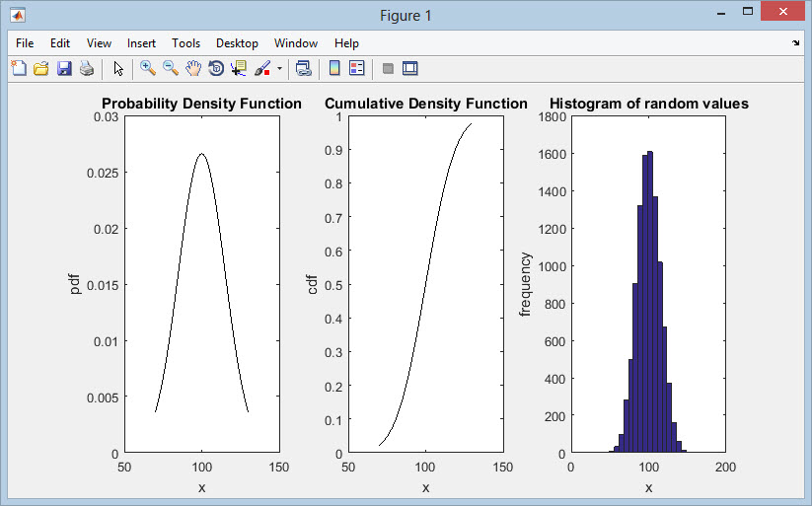The image size is (812, 506).
Task: Expand the Brush color dropdown arrow
Action: [x=279, y=68]
